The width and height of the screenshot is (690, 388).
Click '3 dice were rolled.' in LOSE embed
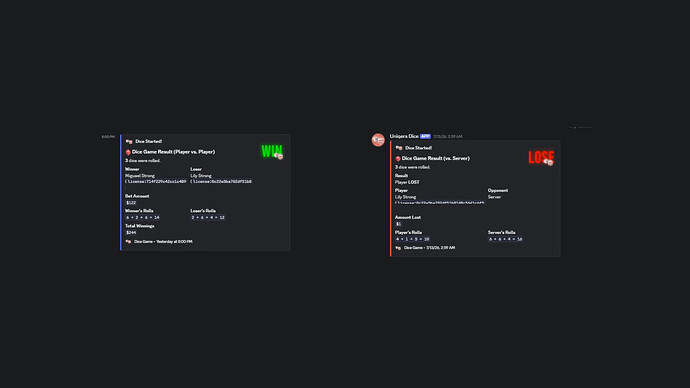pyautogui.click(x=413, y=167)
